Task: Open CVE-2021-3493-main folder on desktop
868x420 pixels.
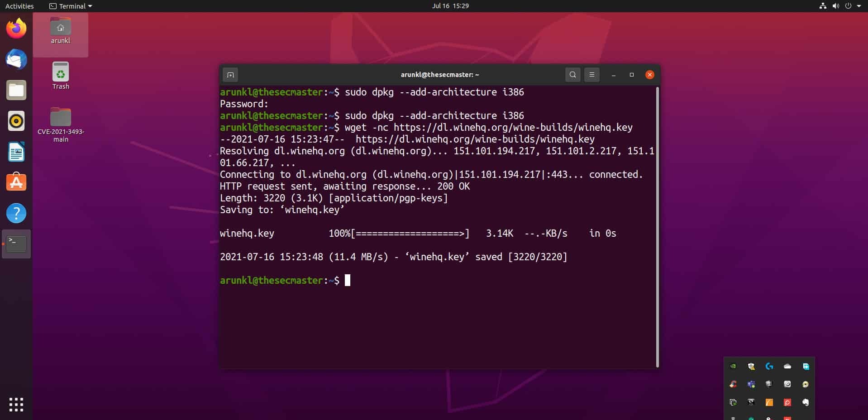Action: (x=61, y=125)
